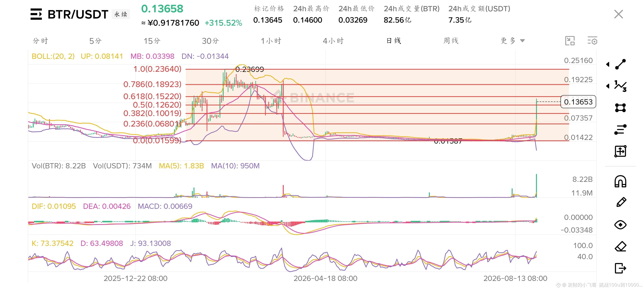Select the measure range tool

(620, 151)
